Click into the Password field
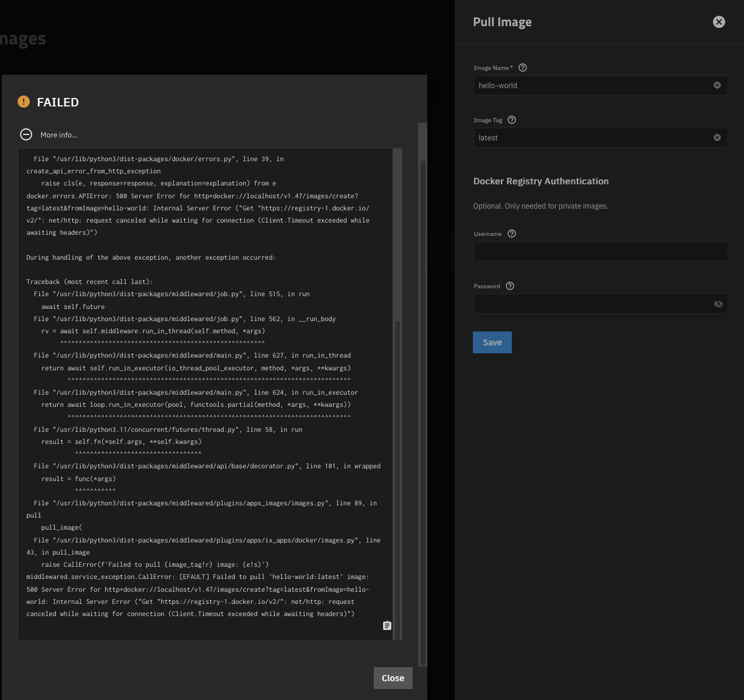 pyautogui.click(x=590, y=304)
